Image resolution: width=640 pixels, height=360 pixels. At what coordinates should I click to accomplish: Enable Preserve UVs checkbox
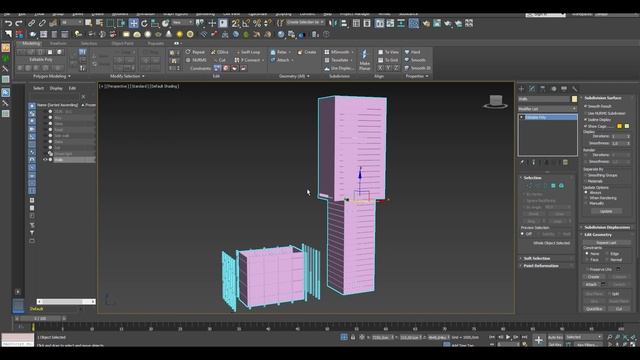coord(587,269)
